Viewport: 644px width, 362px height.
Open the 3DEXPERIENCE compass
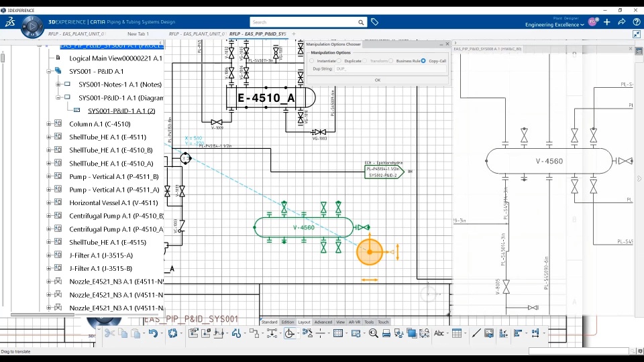point(32,27)
